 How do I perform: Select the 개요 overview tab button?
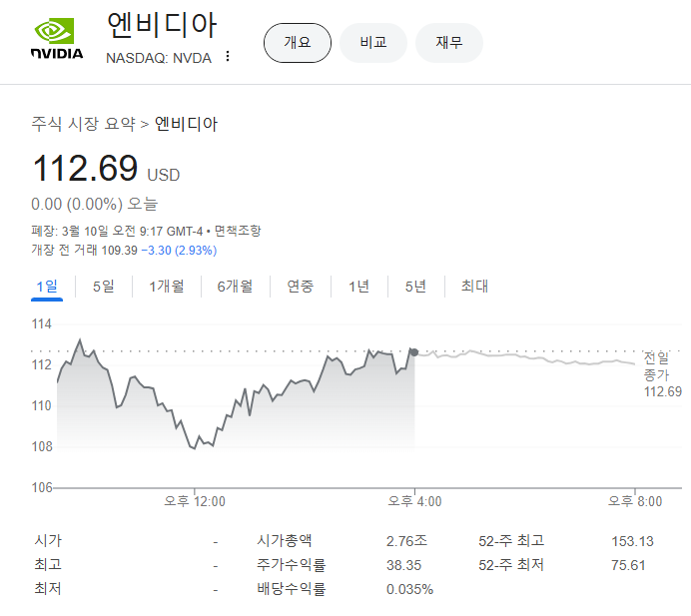(298, 43)
